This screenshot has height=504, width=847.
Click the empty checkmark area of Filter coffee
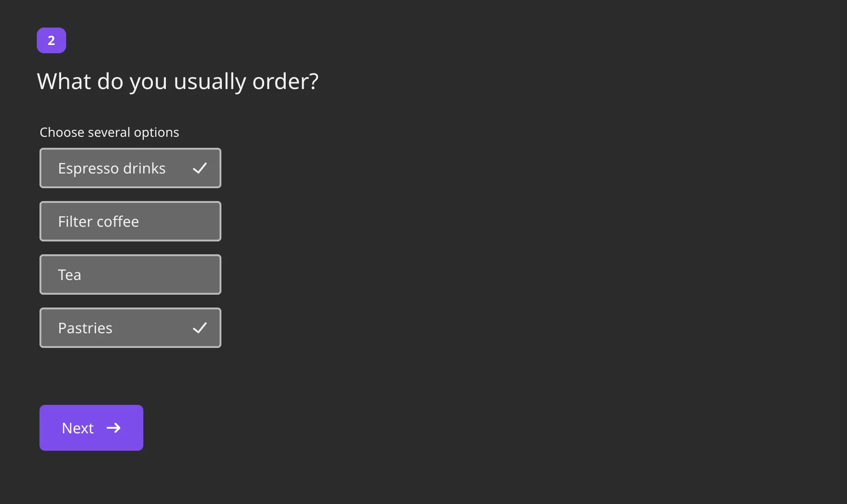pos(200,222)
